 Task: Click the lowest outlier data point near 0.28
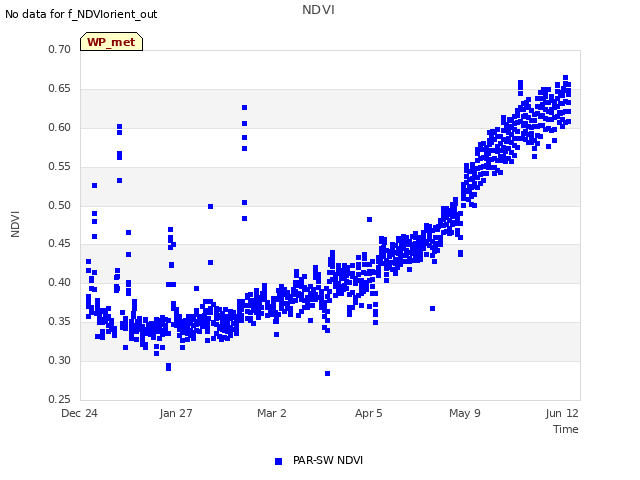click(x=327, y=373)
